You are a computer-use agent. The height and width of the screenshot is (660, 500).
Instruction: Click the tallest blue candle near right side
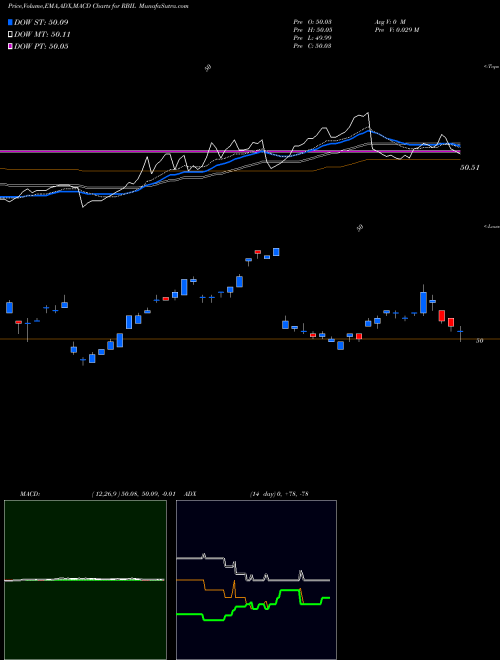[423, 302]
